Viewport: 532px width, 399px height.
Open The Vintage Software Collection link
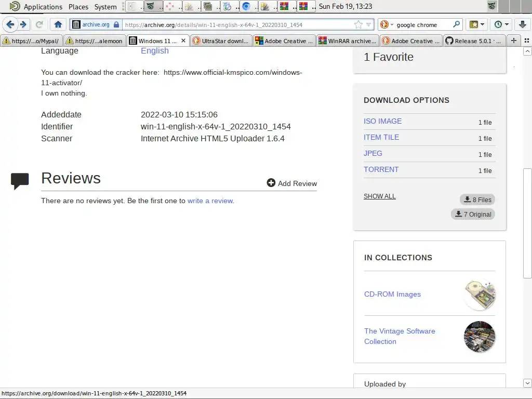coord(400,336)
